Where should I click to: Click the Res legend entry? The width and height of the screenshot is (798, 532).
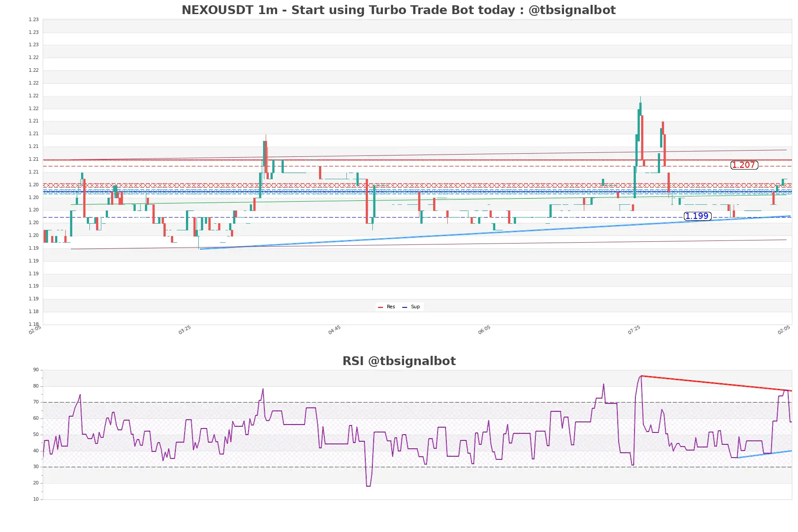coord(387,307)
